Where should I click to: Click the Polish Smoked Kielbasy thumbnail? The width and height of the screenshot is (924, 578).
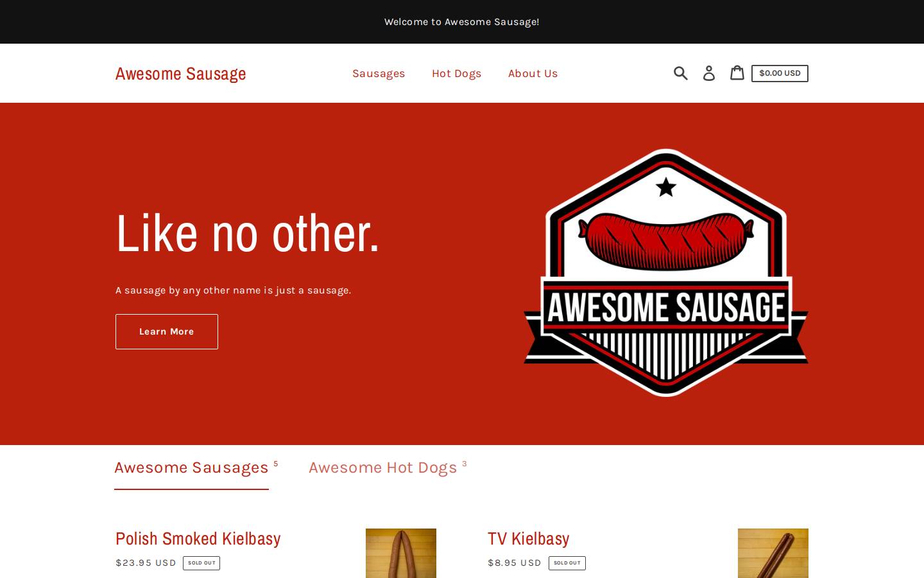click(x=401, y=553)
